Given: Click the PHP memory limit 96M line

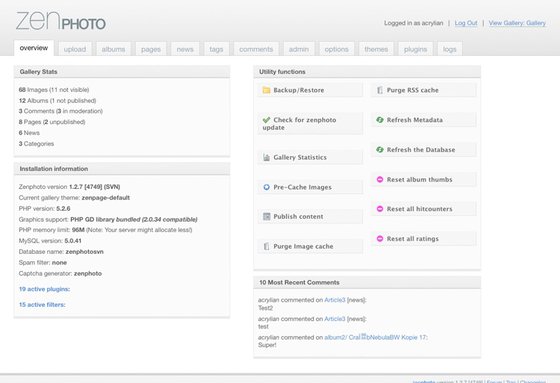Looking at the screenshot, I should click(105, 230).
